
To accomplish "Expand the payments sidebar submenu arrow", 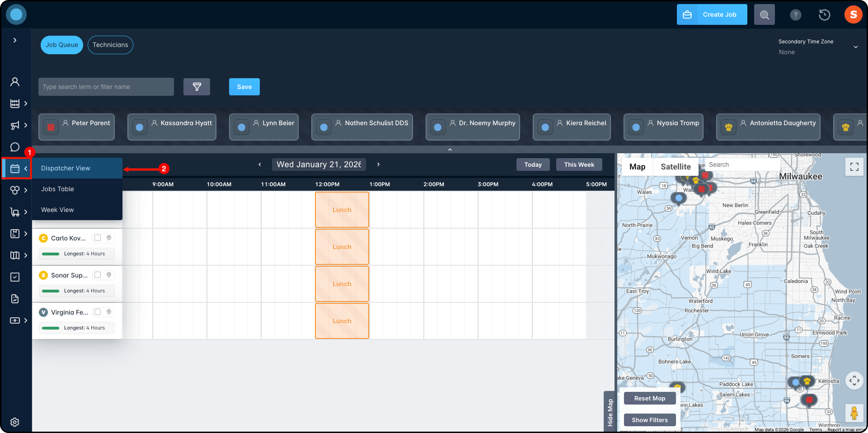I will point(26,320).
